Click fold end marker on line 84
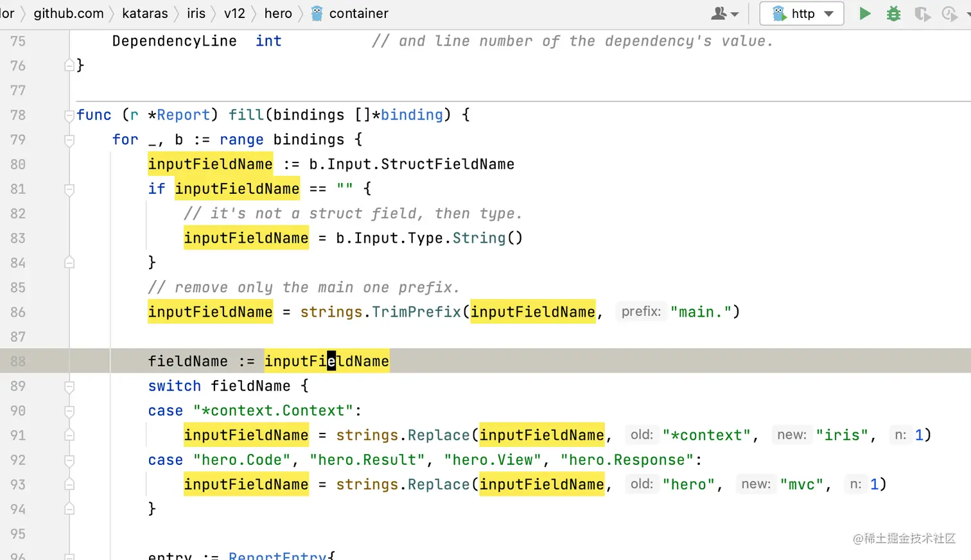Screen dimensions: 971x560 69,263
